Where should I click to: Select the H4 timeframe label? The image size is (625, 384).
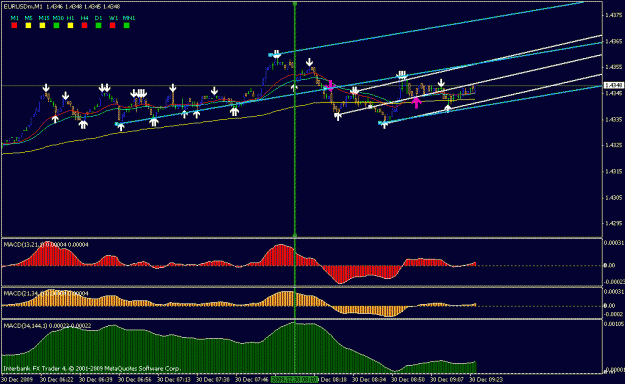click(85, 18)
